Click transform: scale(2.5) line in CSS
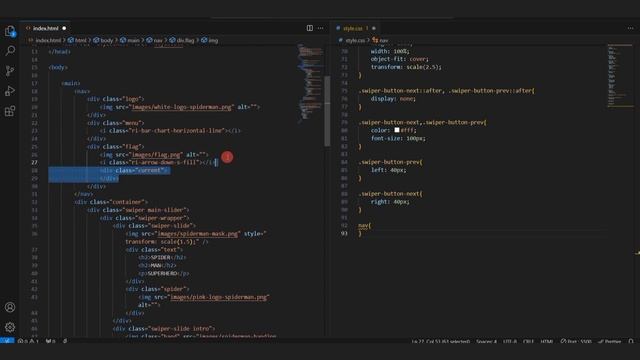The width and height of the screenshot is (640, 360). click(x=406, y=67)
